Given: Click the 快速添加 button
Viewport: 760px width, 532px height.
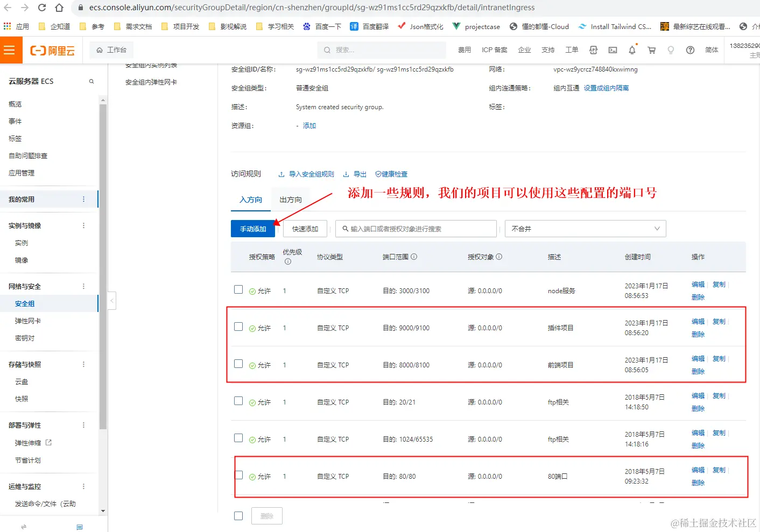Looking at the screenshot, I should point(305,229).
